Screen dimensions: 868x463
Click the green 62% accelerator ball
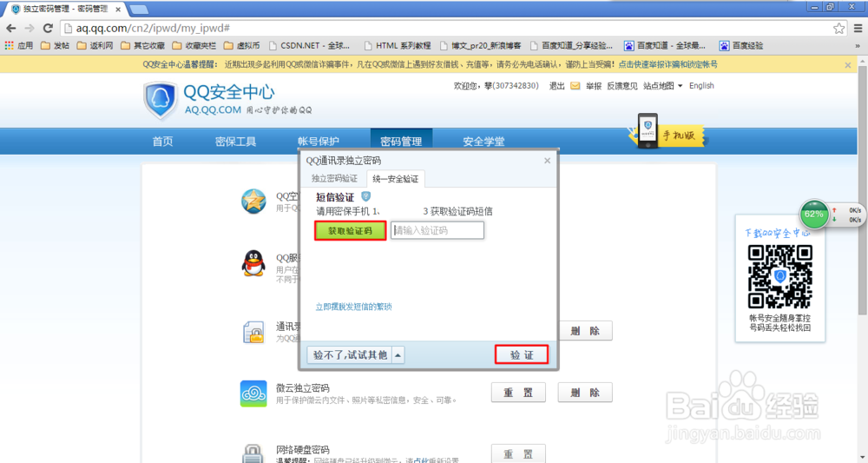point(814,215)
